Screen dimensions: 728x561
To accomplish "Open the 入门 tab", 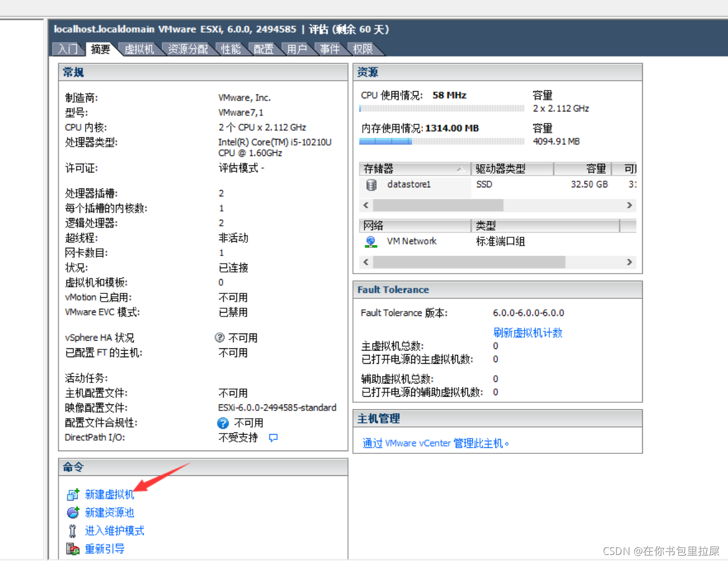I will tap(68, 49).
